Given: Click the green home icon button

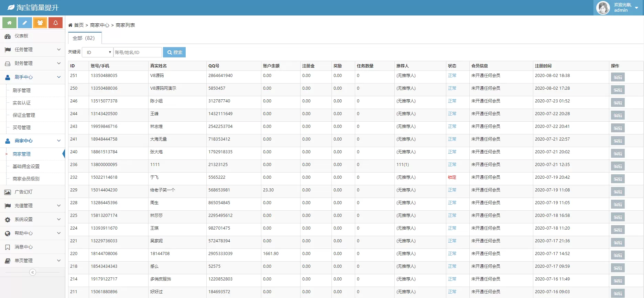Looking at the screenshot, I should [x=9, y=23].
